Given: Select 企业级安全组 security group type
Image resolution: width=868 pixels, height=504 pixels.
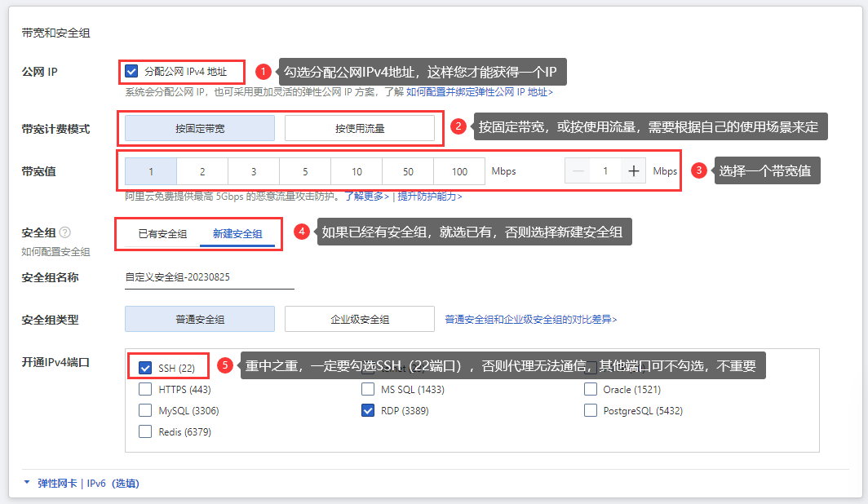Looking at the screenshot, I should pyautogui.click(x=359, y=319).
